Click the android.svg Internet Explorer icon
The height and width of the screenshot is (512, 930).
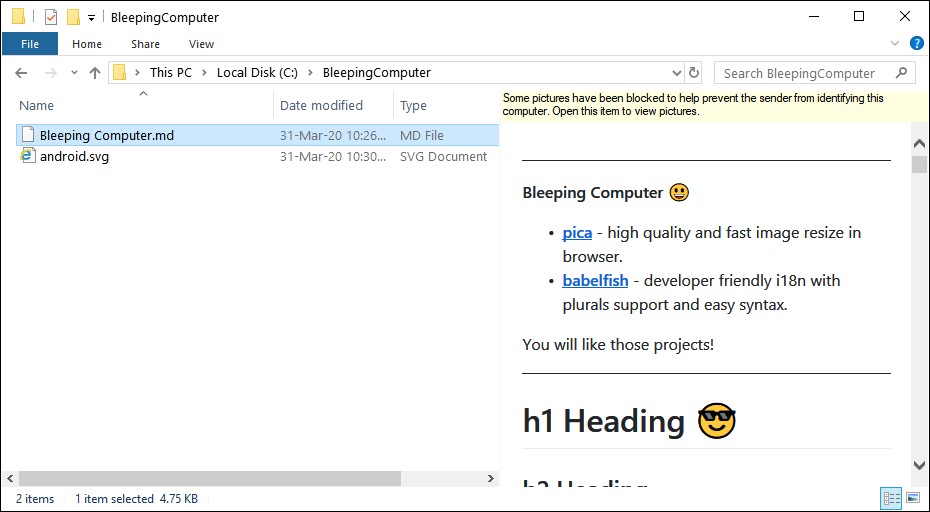pos(27,156)
